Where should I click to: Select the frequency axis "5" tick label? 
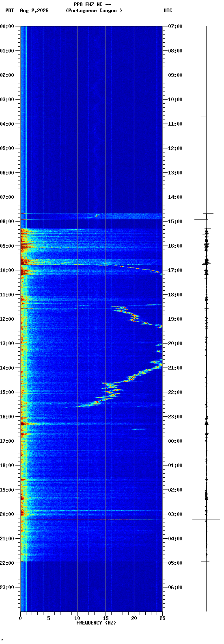click(49, 618)
